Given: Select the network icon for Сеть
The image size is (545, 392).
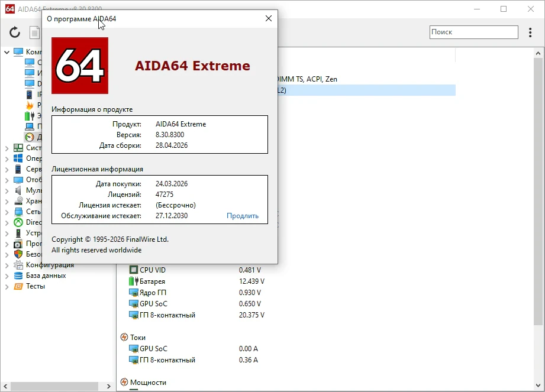Looking at the screenshot, I should pos(18,212).
